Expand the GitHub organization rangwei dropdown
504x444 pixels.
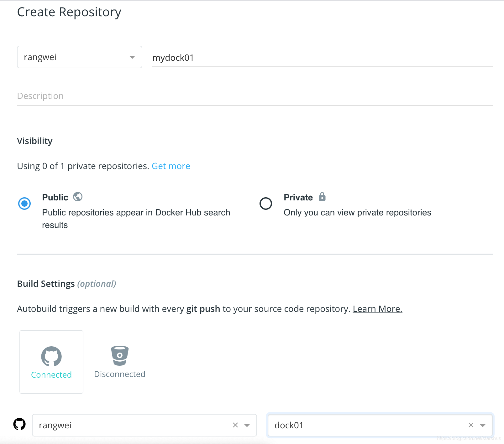(x=247, y=425)
